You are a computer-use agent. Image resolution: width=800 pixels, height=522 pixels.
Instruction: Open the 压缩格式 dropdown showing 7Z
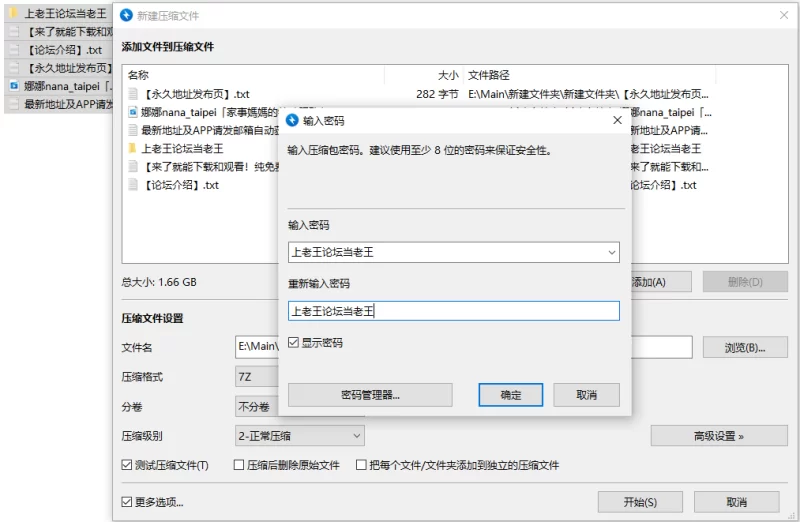click(257, 377)
